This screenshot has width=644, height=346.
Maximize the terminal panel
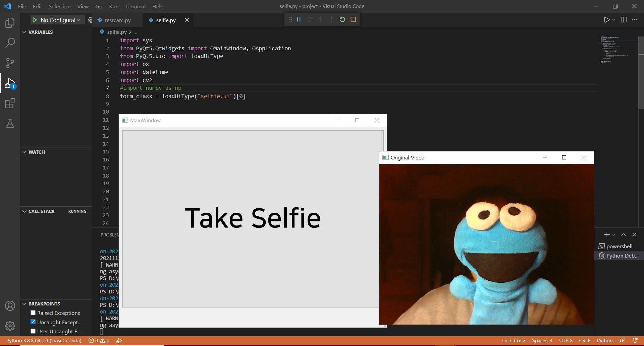[x=624, y=235]
